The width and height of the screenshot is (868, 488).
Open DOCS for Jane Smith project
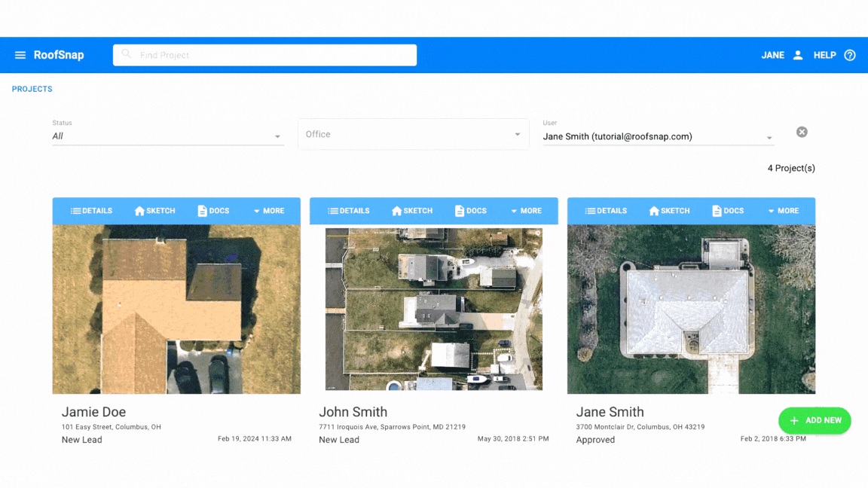(728, 211)
